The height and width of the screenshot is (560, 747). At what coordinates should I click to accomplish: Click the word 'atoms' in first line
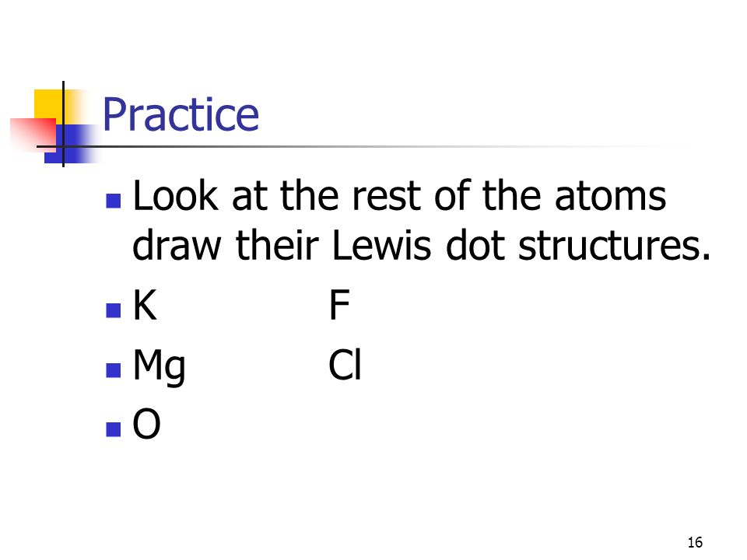pyautogui.click(x=610, y=196)
